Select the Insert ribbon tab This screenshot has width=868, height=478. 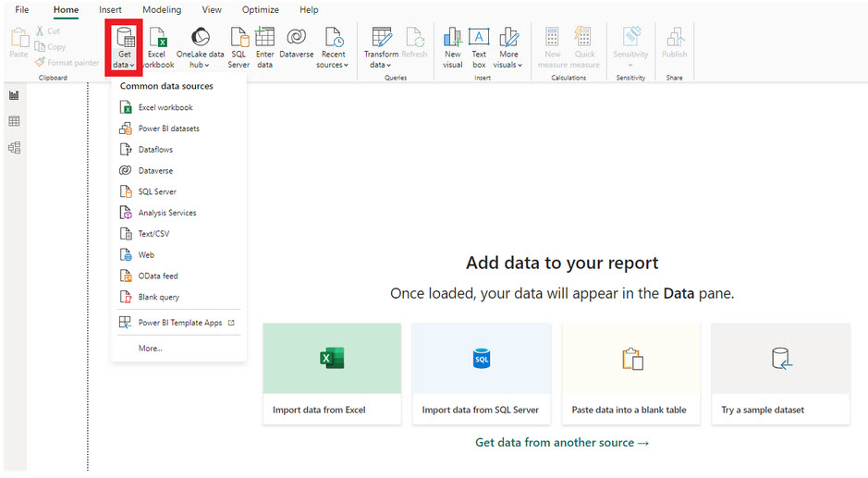[x=110, y=10]
